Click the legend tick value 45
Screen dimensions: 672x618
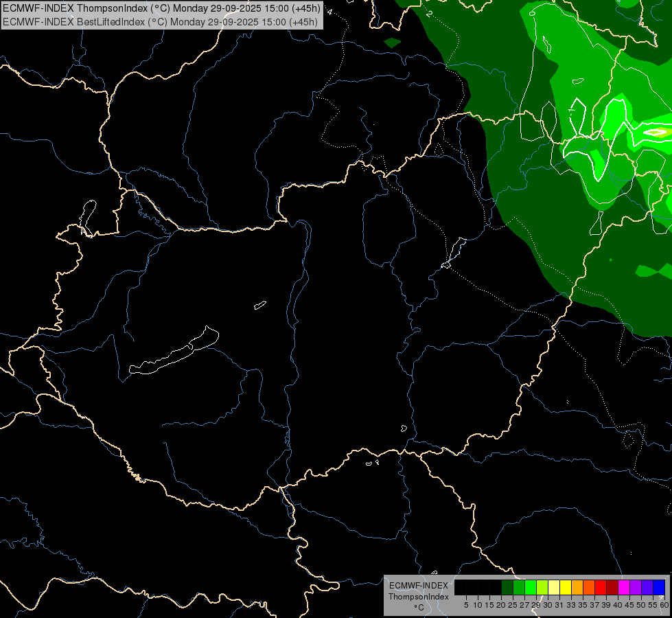click(x=629, y=605)
